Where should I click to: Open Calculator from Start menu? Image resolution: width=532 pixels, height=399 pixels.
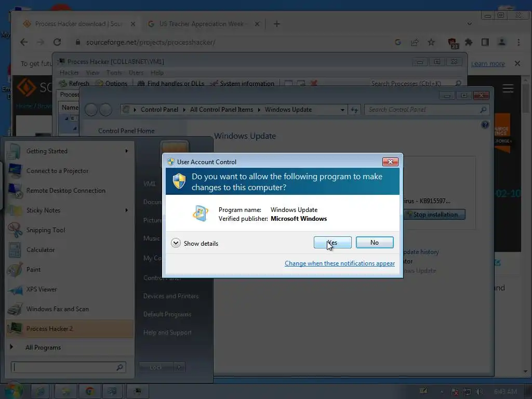70,250
